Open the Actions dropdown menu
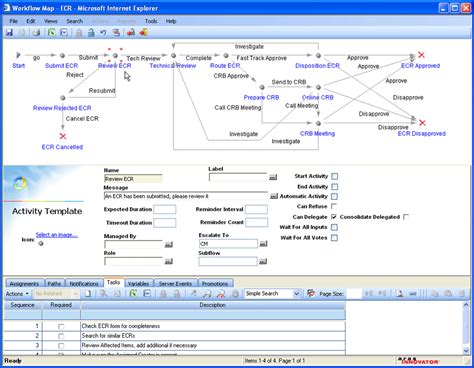Viewport: 474px width, 368px height. (x=17, y=294)
